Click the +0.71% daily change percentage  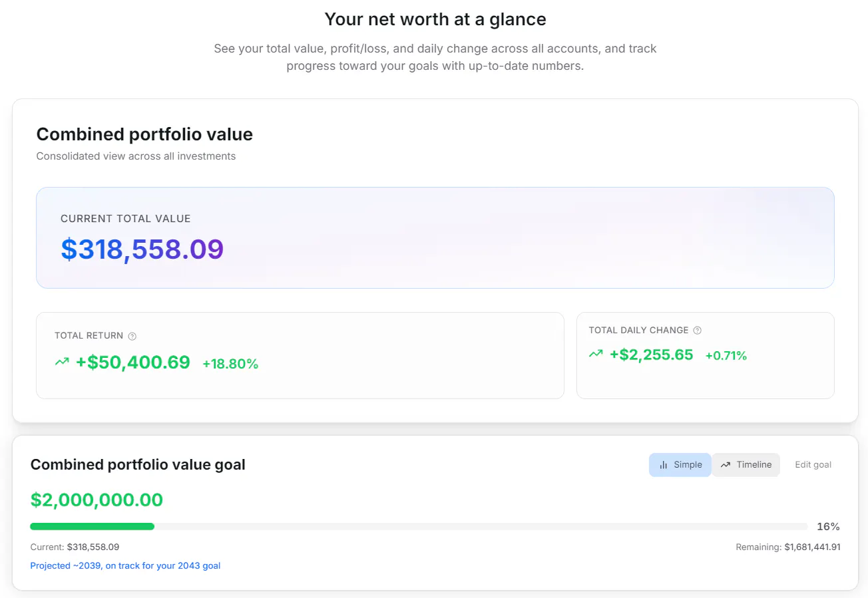tap(726, 356)
